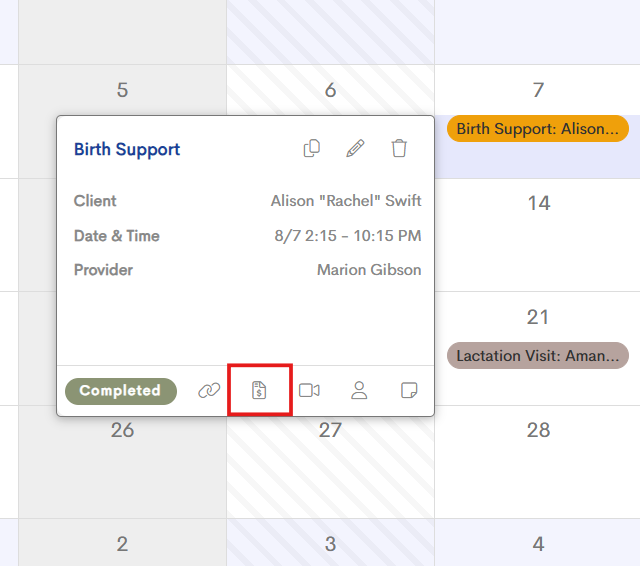Select calendar day 14
Screen dimensions: 640x566
tap(539, 203)
